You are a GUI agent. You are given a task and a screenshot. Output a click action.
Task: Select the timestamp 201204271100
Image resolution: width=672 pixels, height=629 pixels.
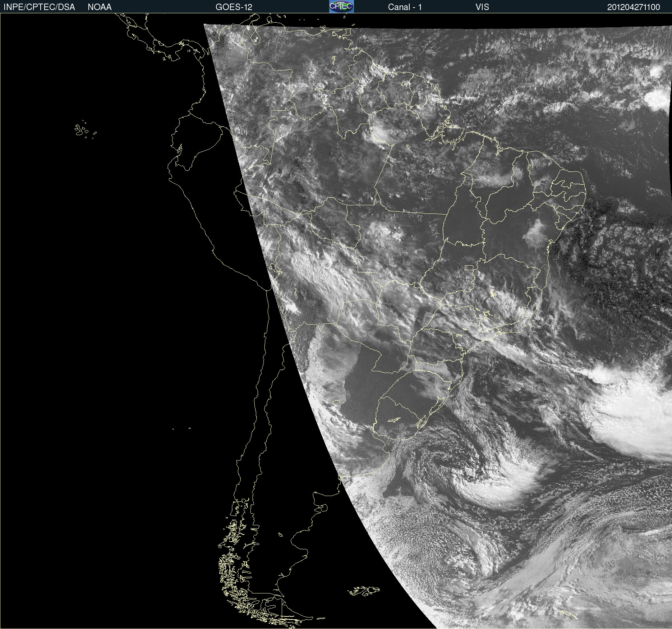[634, 7]
